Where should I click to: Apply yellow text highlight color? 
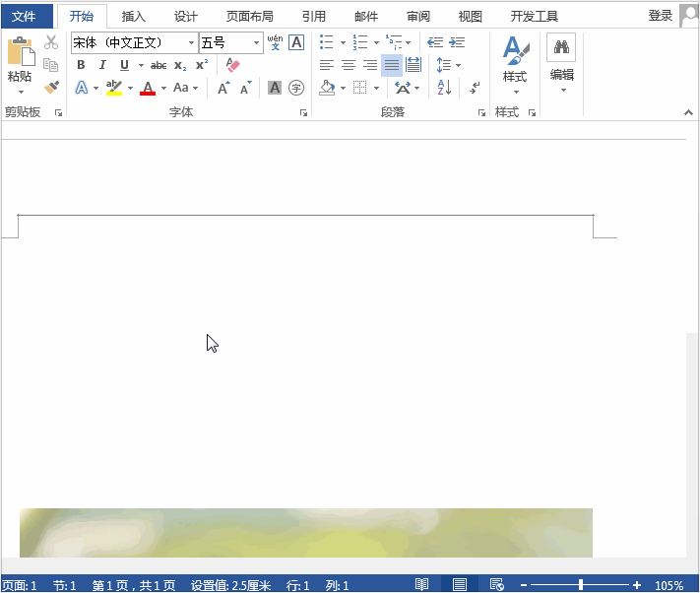114,88
